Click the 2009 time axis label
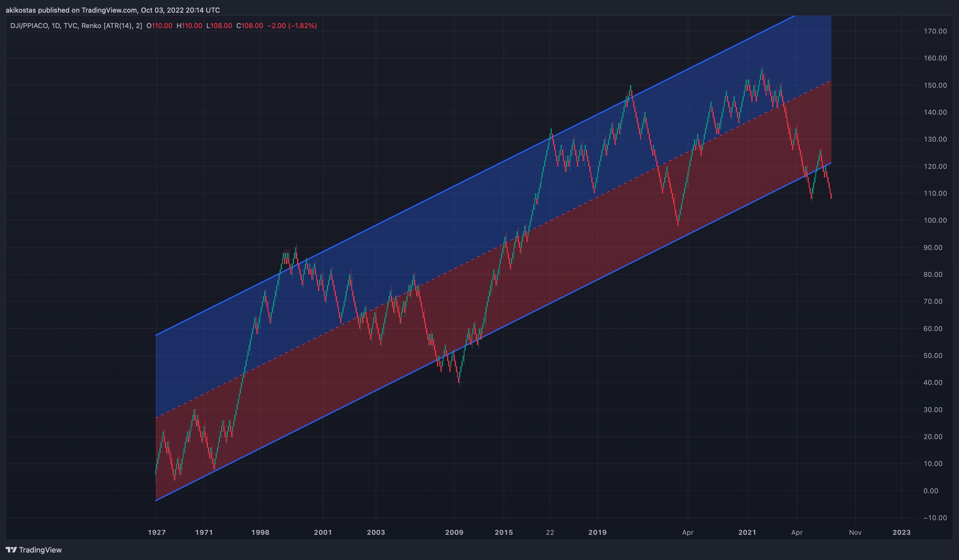This screenshot has height=560, width=959. tap(454, 532)
